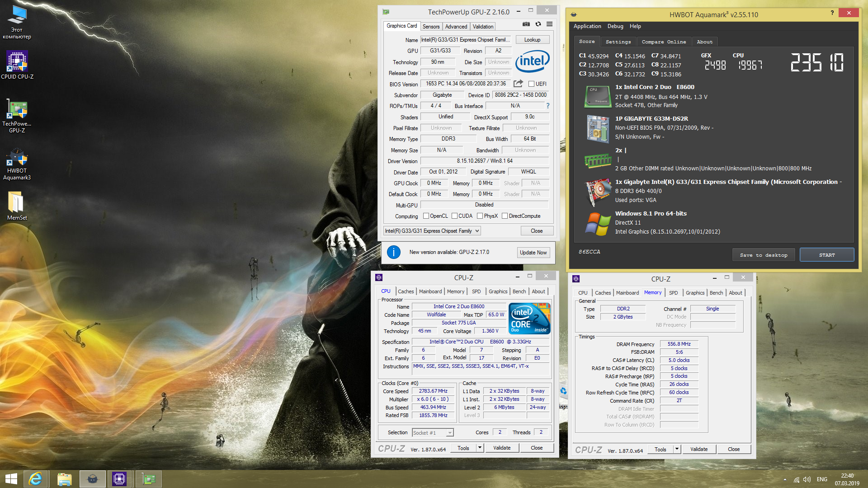This screenshot has height=488, width=868.
Task: Switch to CPU-Z taskbar button
Action: tap(120, 479)
